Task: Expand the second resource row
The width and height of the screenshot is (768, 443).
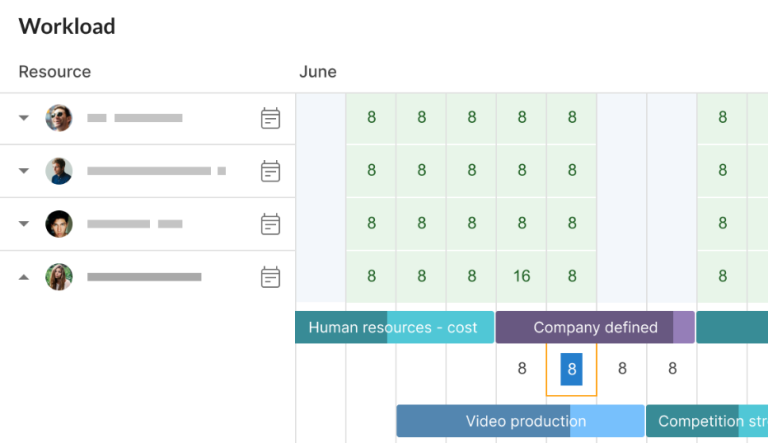Action: (24, 171)
